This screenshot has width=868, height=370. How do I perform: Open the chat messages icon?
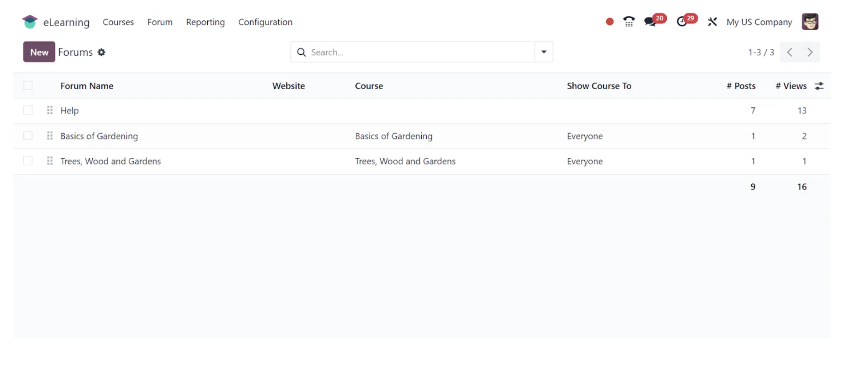(x=650, y=22)
